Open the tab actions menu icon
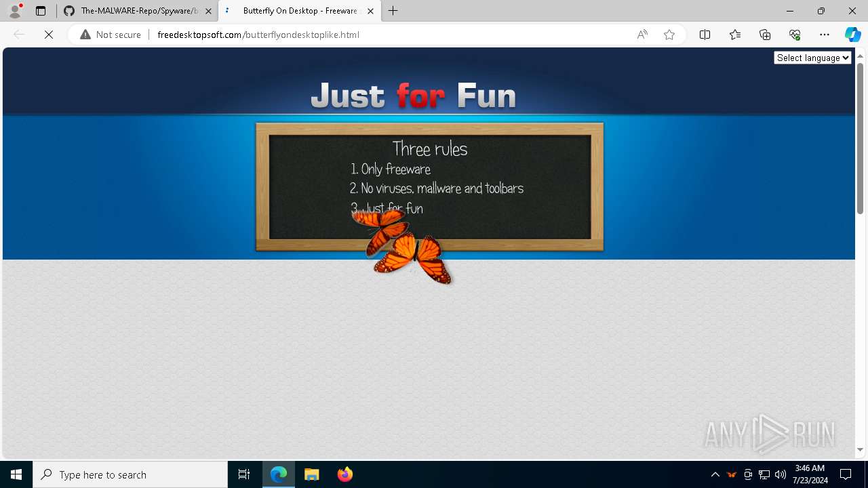Screen dimensions: 868x488 (x=41, y=11)
